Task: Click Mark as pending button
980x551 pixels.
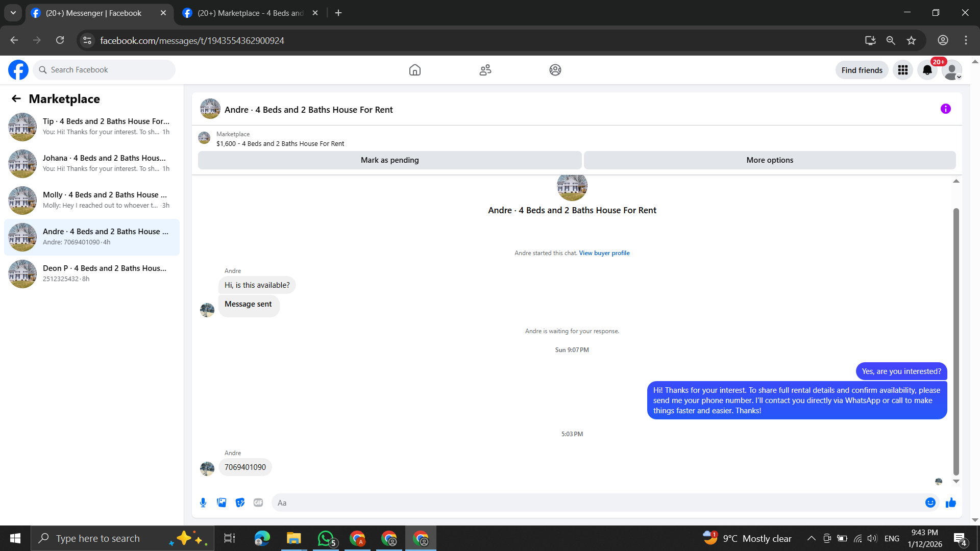Action: click(x=389, y=160)
